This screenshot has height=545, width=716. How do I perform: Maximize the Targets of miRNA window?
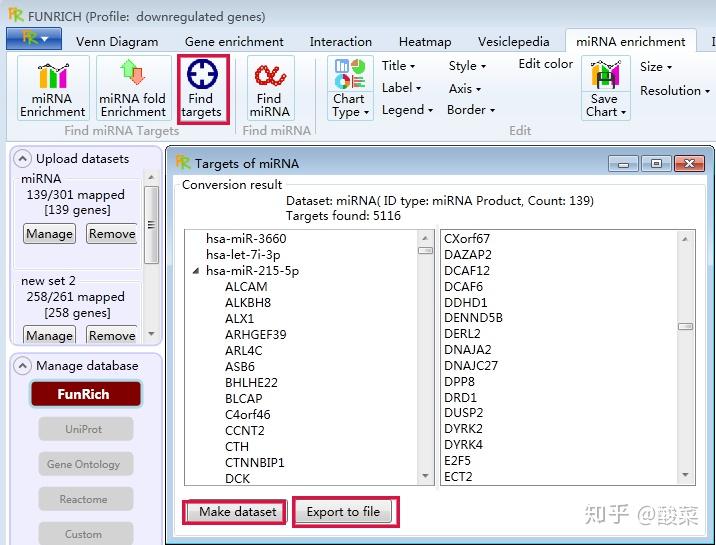pos(656,163)
